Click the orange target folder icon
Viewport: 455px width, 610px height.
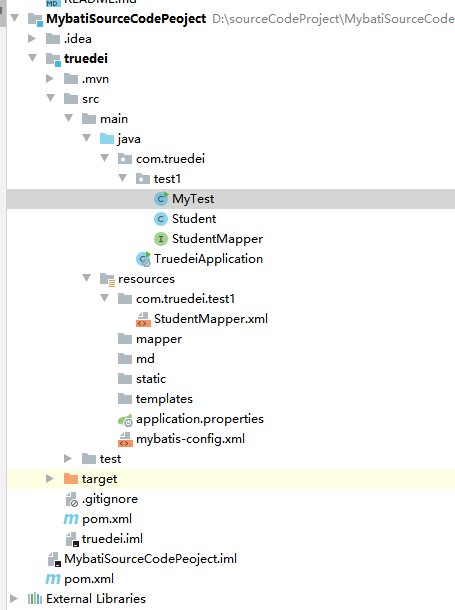71,478
